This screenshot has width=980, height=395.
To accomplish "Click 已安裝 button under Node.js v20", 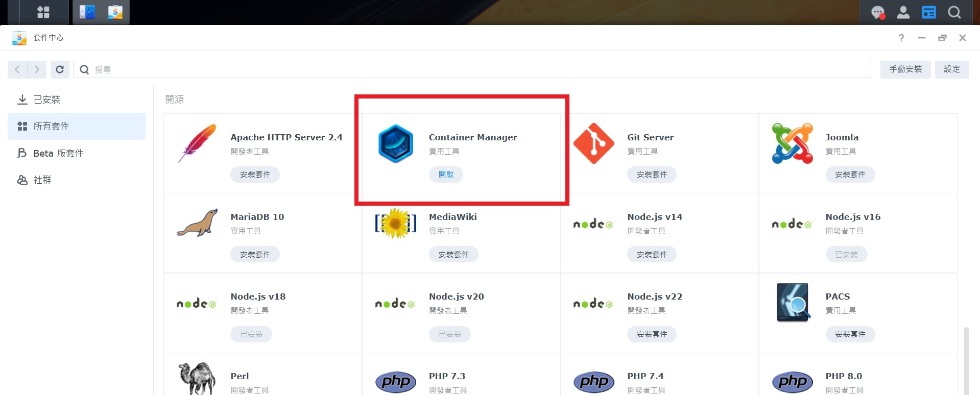I will 450,334.
